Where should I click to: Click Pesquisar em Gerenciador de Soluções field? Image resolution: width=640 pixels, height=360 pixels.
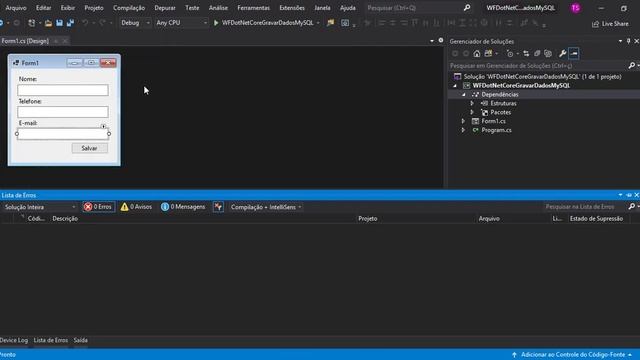pyautogui.click(x=538, y=66)
